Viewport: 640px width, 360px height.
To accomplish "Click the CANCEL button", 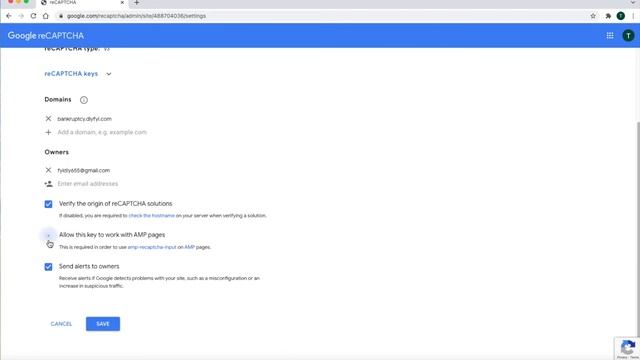I will click(x=61, y=324).
